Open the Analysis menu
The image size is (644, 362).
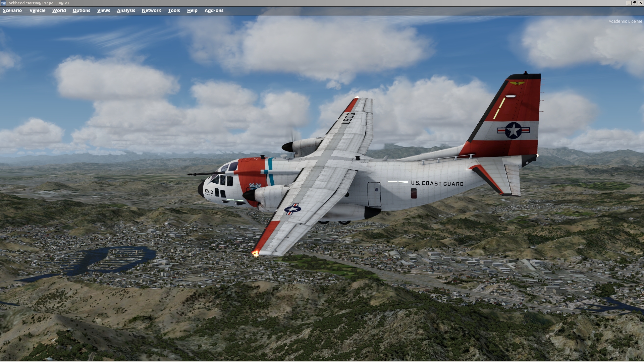pyautogui.click(x=126, y=10)
